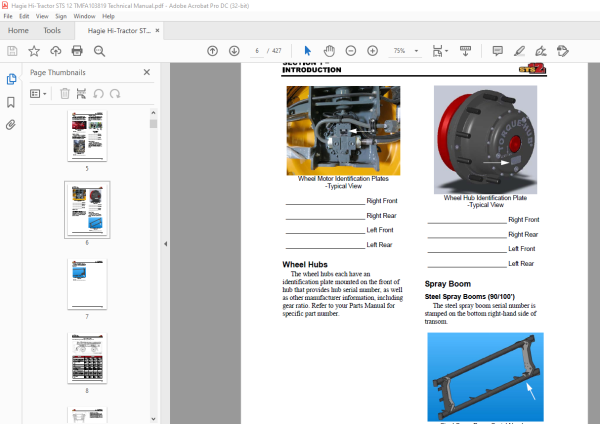Image resolution: width=600 pixels, height=424 pixels.
Task: Select the Hagie Hi-Tractor document tab
Action: click(119, 31)
